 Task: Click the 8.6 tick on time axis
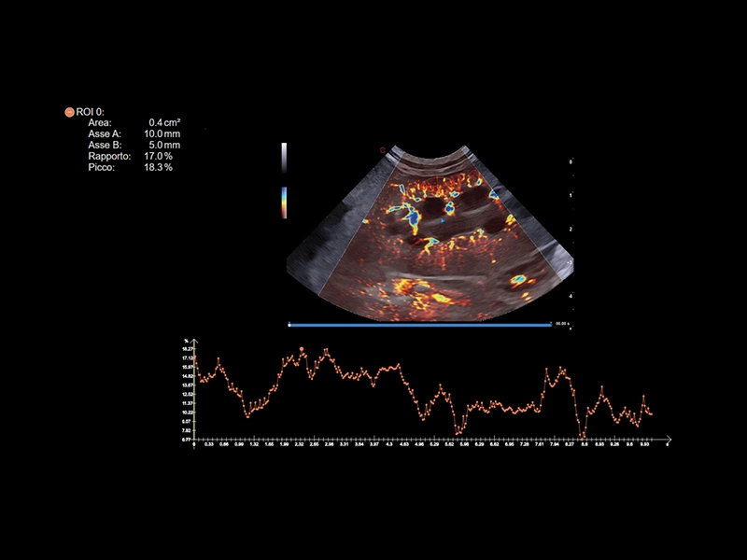pos(585,445)
